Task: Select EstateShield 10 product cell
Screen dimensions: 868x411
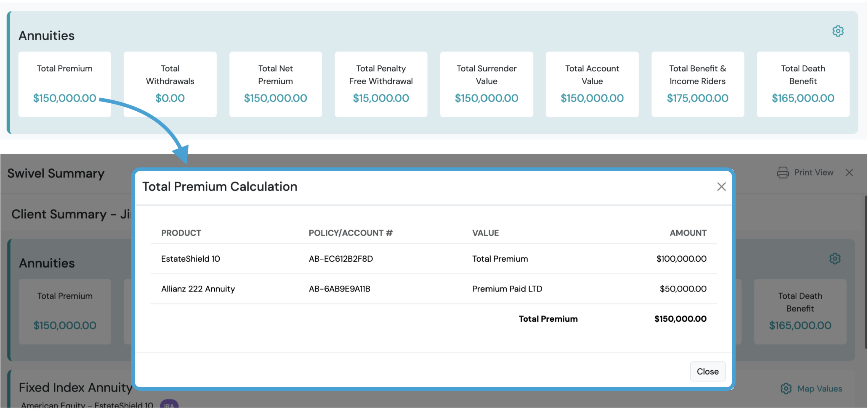Action: 190,259
